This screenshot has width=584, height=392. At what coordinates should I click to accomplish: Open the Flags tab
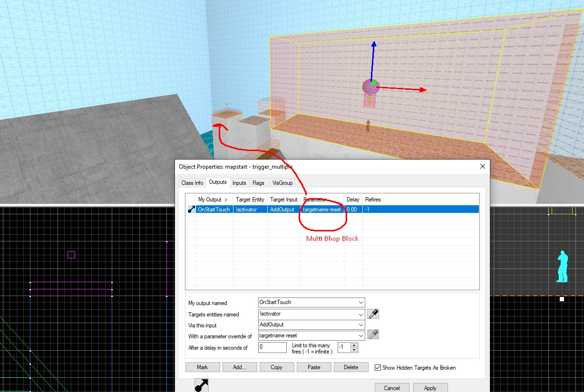tap(258, 183)
